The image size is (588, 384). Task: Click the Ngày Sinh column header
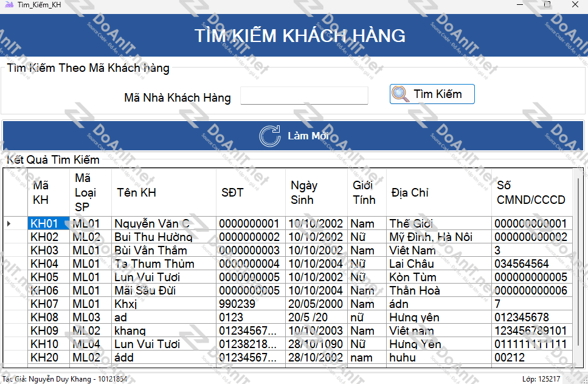tap(317, 192)
